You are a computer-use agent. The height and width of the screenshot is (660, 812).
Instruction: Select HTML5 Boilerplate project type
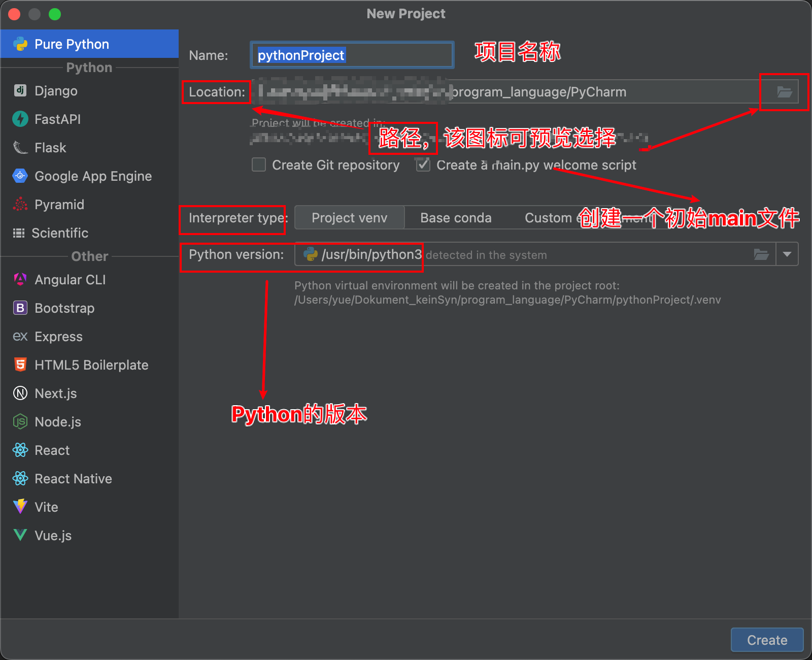click(89, 365)
